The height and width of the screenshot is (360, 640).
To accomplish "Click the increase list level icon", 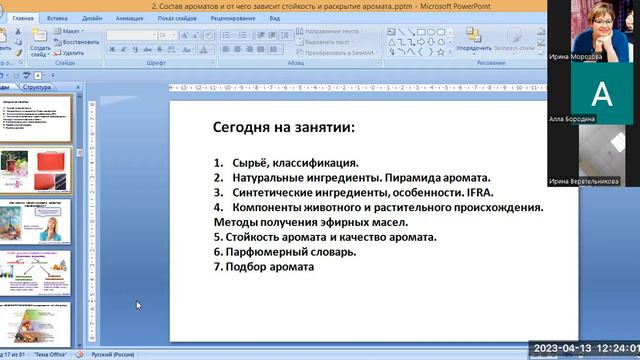I will point(272,36).
